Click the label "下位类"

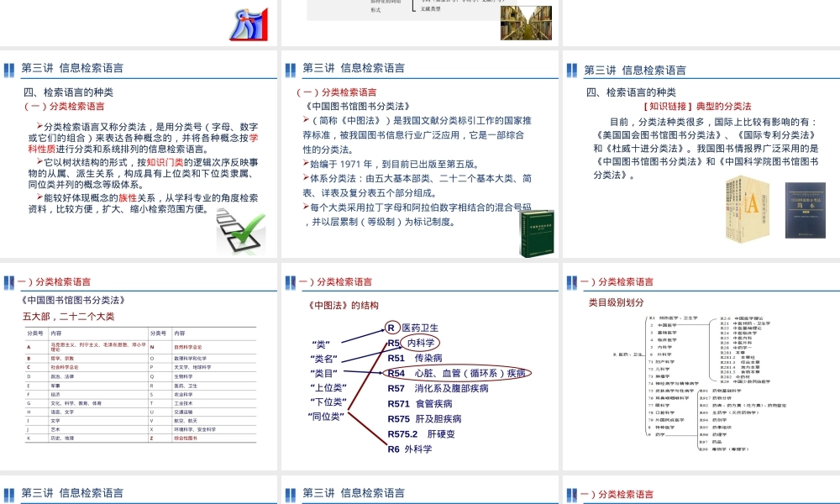(328, 402)
